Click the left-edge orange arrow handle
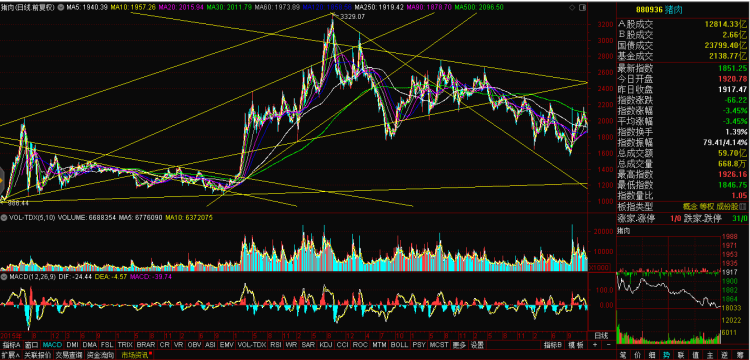 (2, 181)
